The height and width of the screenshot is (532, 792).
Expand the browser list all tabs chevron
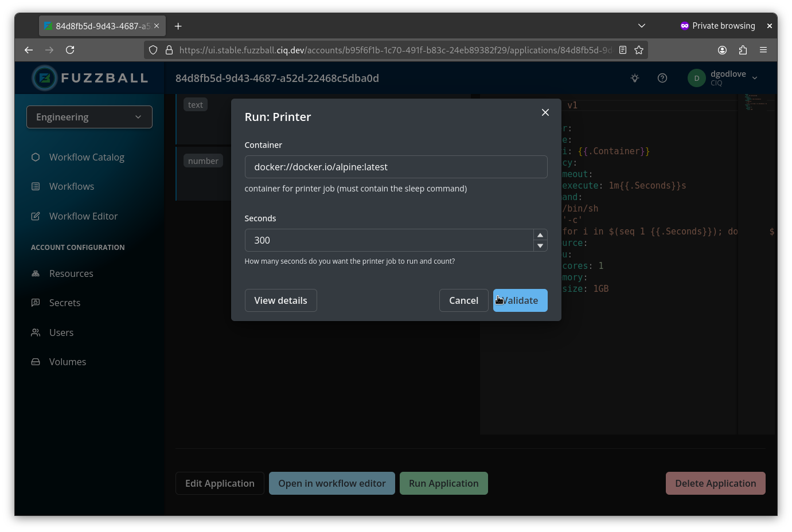[642, 26]
